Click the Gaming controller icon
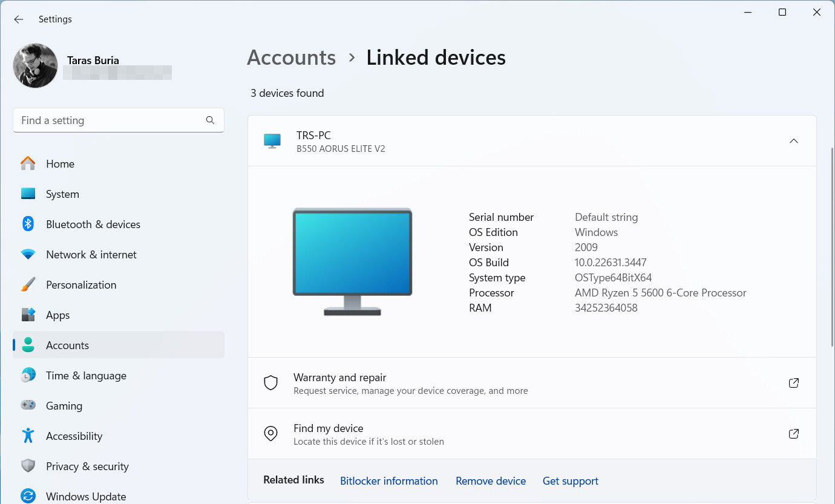The width and height of the screenshot is (835, 504). pos(28,405)
